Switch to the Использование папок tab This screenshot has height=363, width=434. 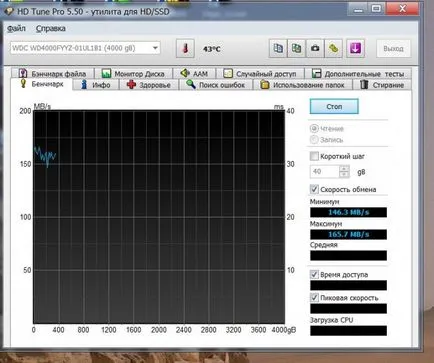pos(302,85)
